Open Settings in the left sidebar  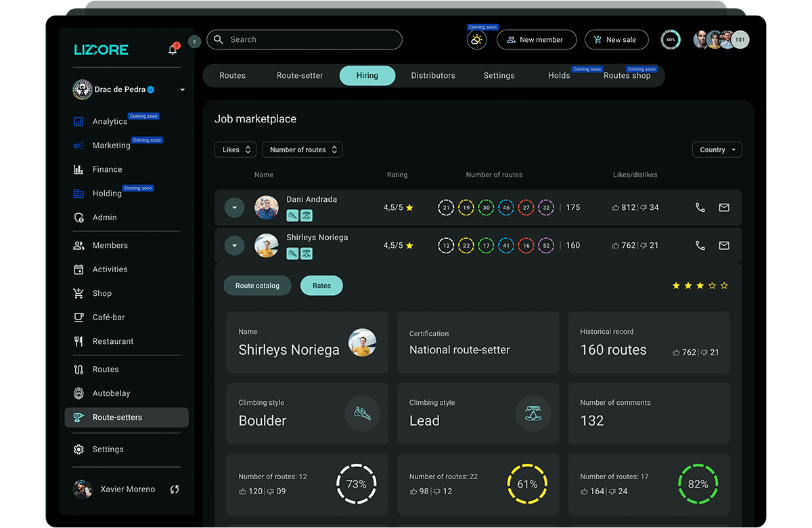point(108,449)
